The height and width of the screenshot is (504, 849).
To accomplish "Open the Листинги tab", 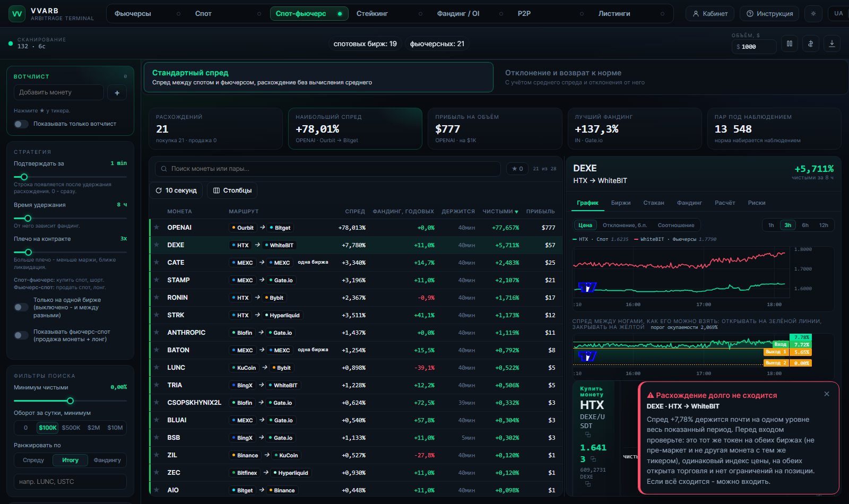I will (x=631, y=14).
